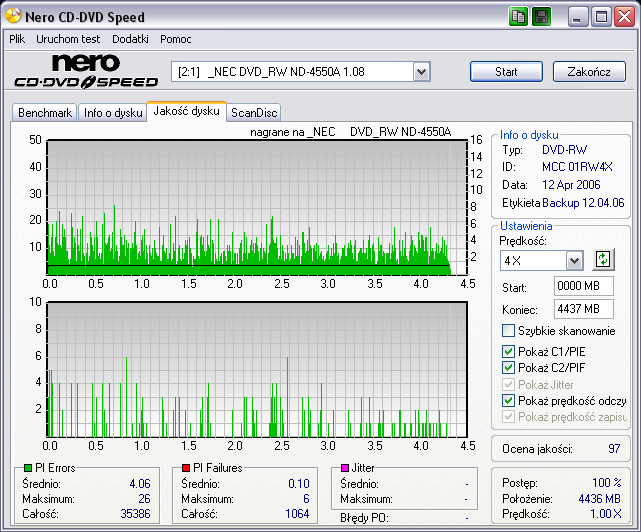This screenshot has height=532, width=641.
Task: Click the Nero disc icon in title bar
Action: coord(13,16)
